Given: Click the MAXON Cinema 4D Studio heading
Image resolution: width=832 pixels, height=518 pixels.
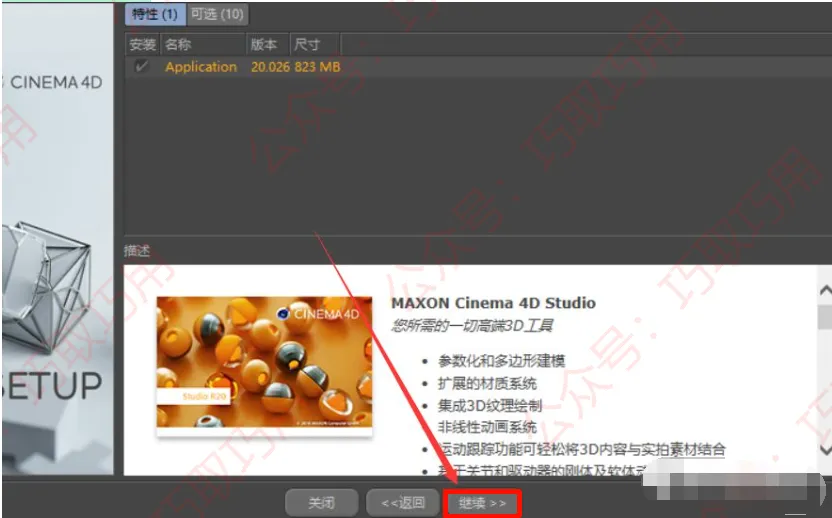Looking at the screenshot, I should [493, 303].
